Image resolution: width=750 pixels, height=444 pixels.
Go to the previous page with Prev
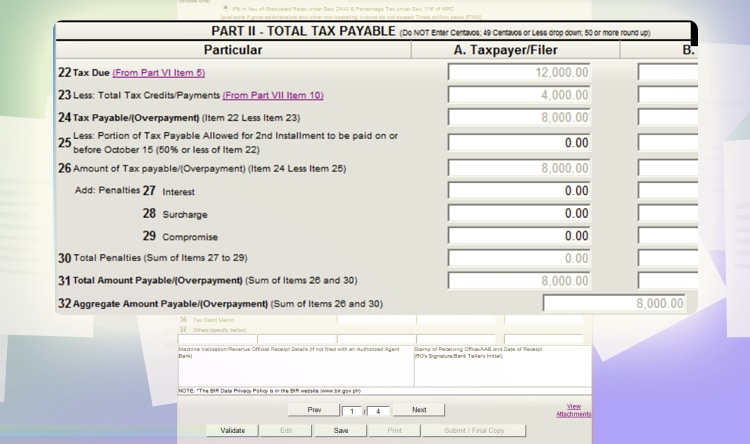click(x=314, y=410)
